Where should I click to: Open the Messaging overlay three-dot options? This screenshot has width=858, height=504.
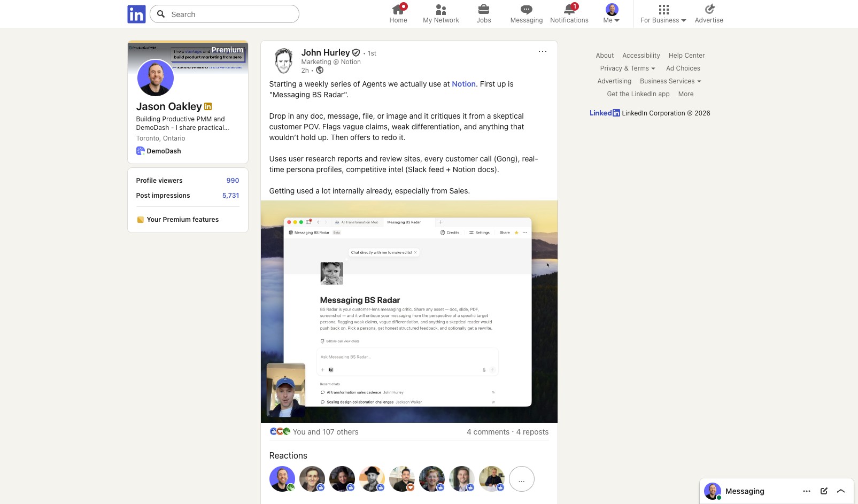[x=807, y=491]
